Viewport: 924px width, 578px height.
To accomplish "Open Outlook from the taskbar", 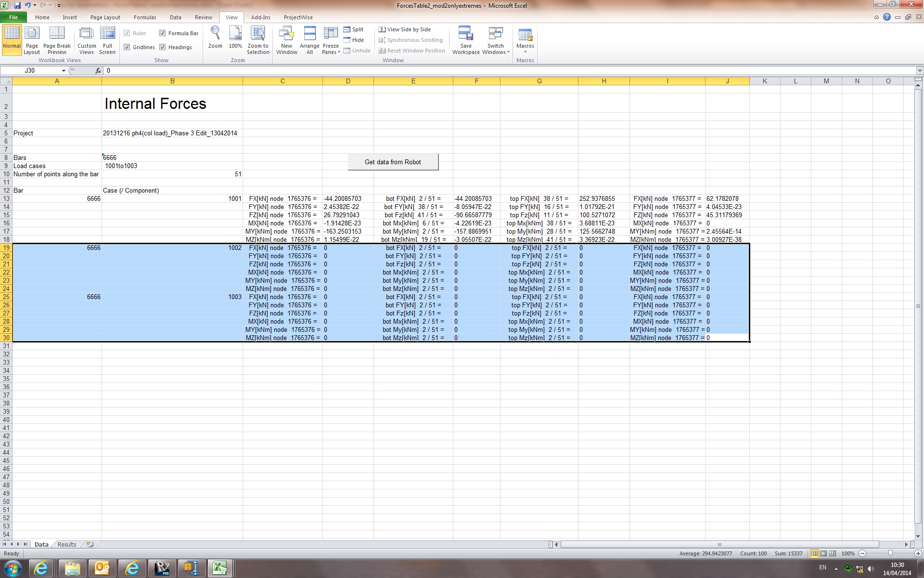I will pos(103,569).
